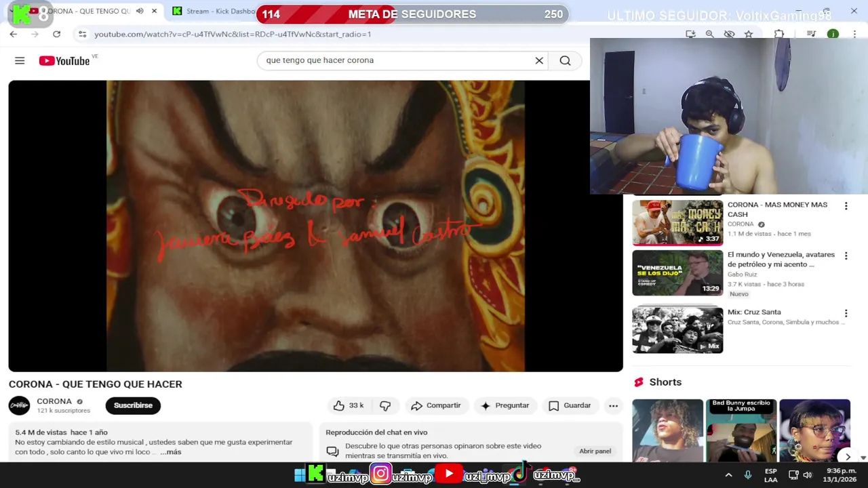
Task: Open the CORONA channel avatar
Action: click(19, 405)
